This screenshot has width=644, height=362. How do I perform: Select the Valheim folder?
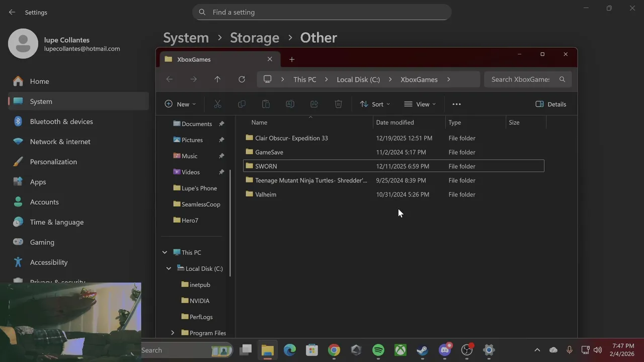click(266, 195)
